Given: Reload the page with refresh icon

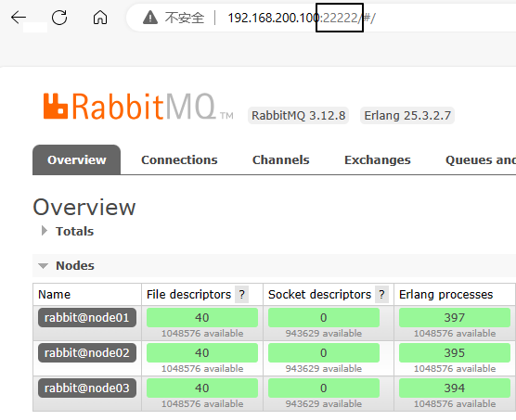Looking at the screenshot, I should [59, 18].
